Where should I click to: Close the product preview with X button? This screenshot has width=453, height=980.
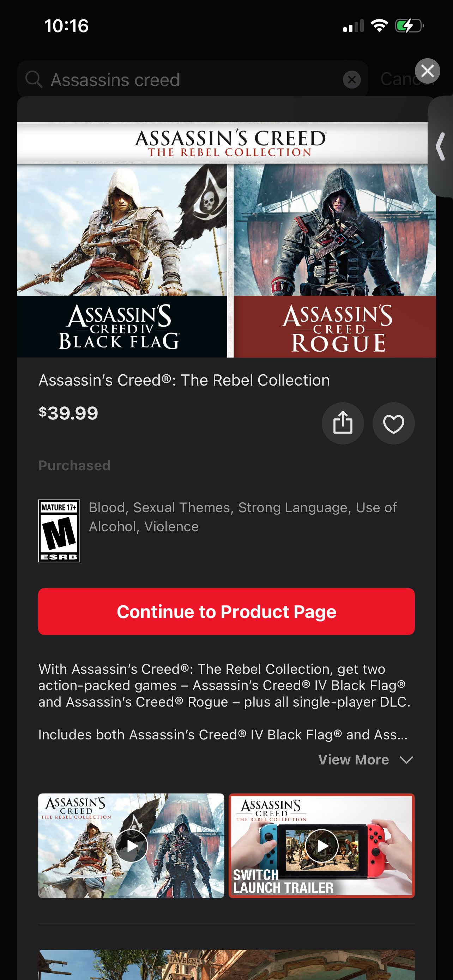pos(428,71)
